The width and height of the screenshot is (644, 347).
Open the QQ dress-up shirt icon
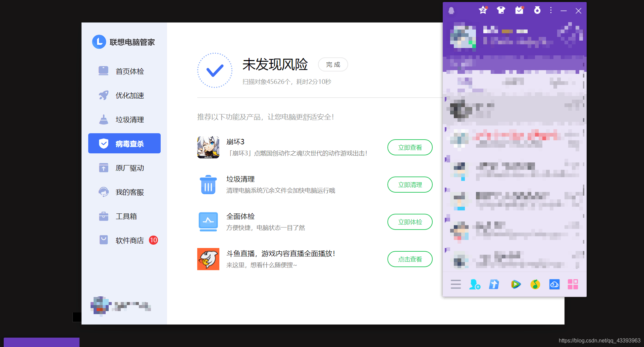pyautogui.click(x=501, y=10)
